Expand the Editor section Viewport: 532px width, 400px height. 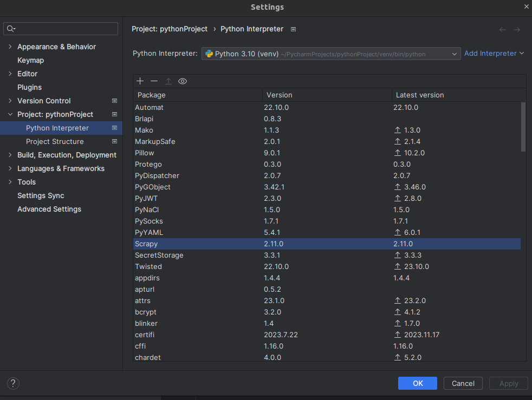10,74
